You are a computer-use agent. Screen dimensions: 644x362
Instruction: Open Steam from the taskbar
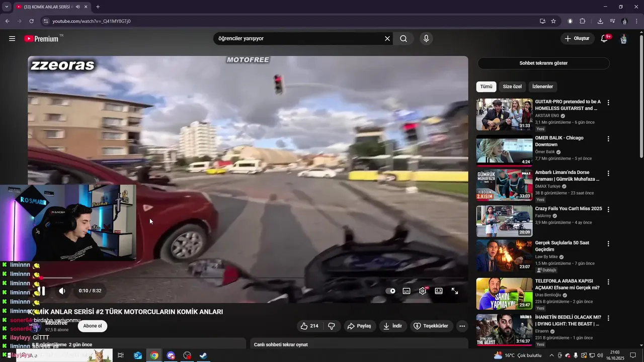pyautogui.click(x=203, y=355)
